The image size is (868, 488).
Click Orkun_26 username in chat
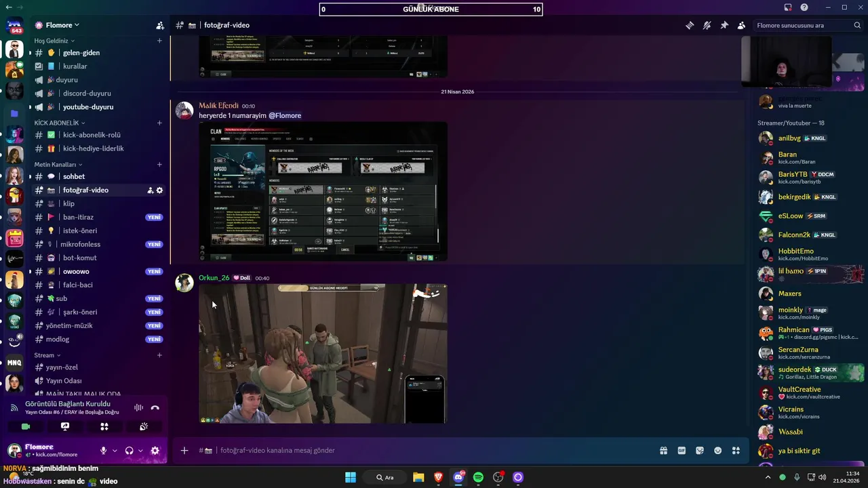tap(214, 278)
